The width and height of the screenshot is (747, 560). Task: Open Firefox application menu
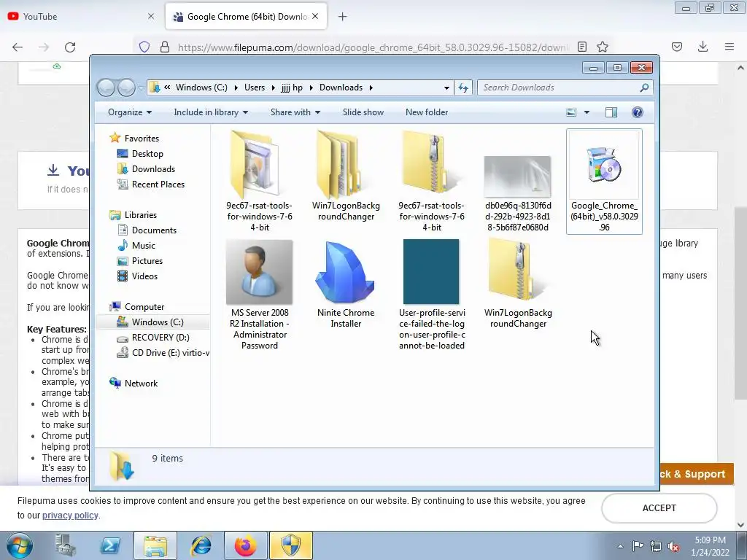[x=729, y=47]
